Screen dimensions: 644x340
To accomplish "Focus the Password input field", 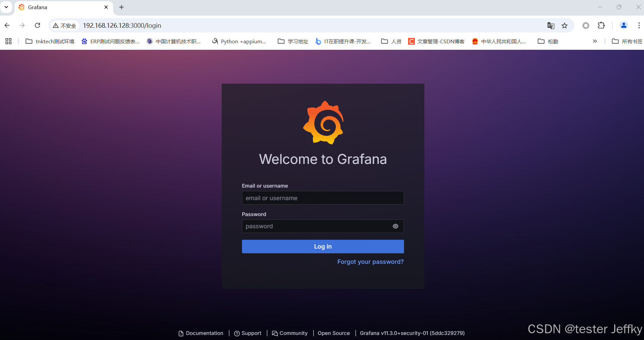I will 323,226.
